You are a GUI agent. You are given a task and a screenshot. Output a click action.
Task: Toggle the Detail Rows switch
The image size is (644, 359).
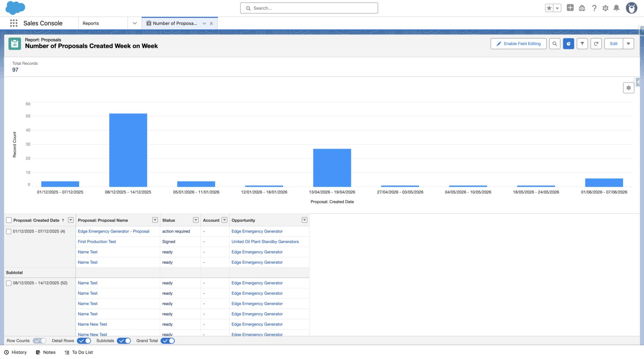pyautogui.click(x=84, y=341)
